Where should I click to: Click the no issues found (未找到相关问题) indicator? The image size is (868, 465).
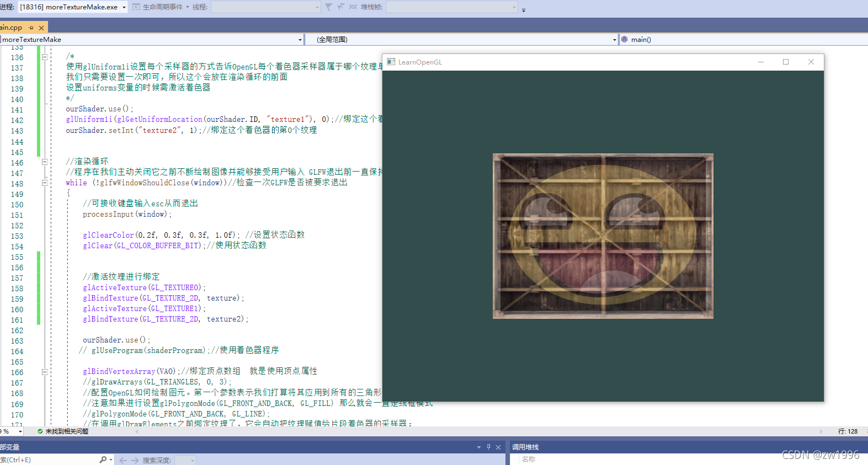click(x=63, y=431)
